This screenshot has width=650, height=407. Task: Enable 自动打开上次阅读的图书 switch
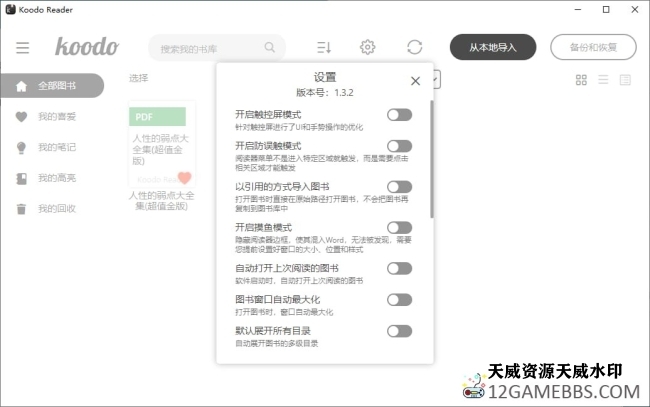point(399,268)
